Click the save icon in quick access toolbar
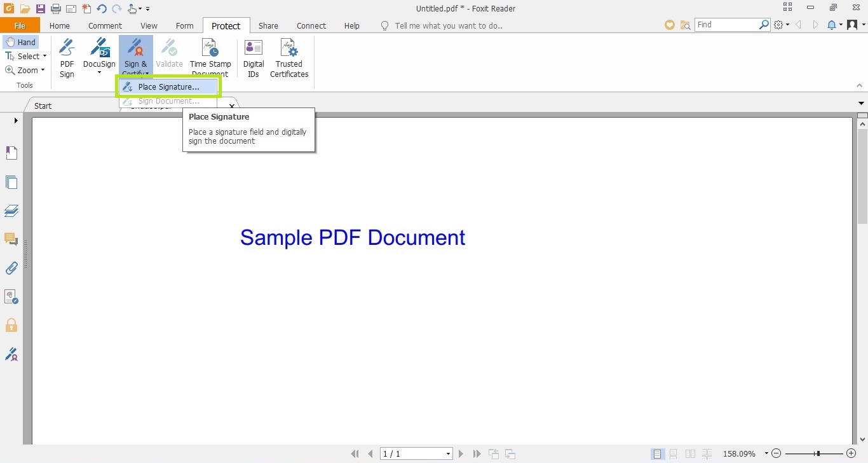This screenshot has height=463, width=868. tap(40, 9)
